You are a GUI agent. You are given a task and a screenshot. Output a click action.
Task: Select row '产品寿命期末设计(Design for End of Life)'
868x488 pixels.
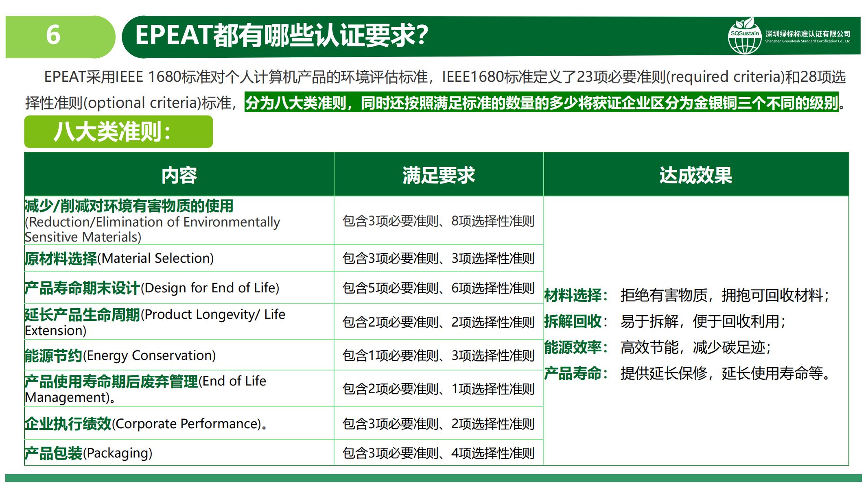(179, 288)
